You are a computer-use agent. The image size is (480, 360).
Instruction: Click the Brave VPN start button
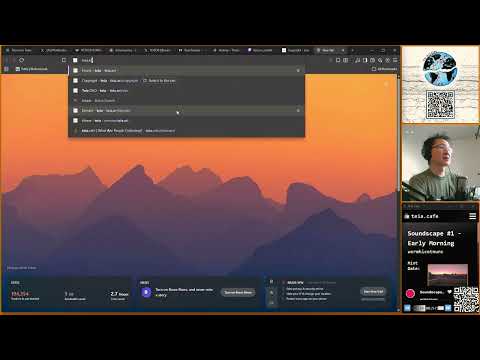pyautogui.click(x=373, y=292)
